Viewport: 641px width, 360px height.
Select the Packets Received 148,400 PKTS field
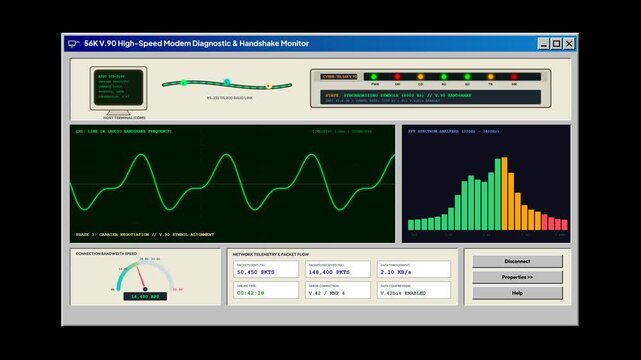(338, 269)
